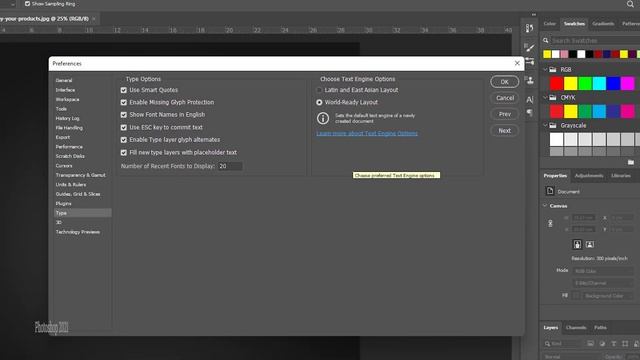
Task: Select Performance in preferences list
Action: click(69, 147)
